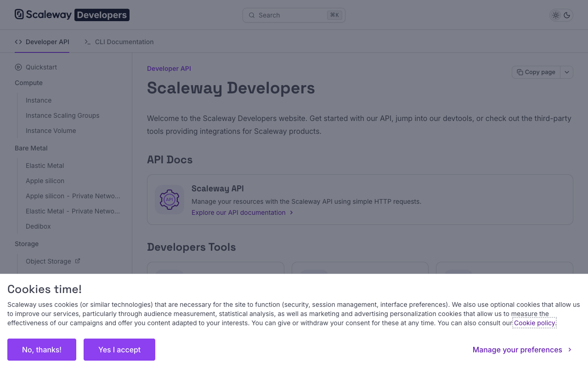Screen dimensions: 588x368
Task: Open the Scaleway API card title
Action: (x=218, y=189)
